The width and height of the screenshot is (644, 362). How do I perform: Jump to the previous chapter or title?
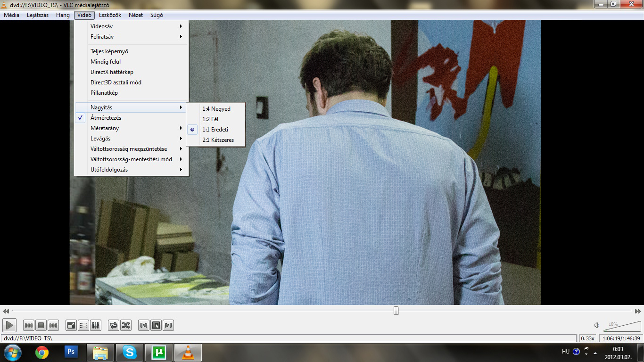(29, 325)
